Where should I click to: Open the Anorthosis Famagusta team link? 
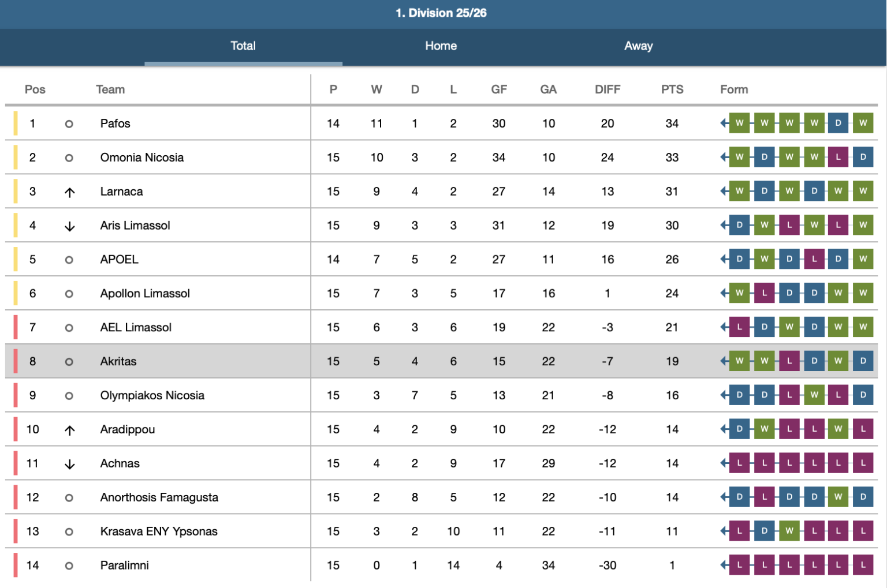159,497
